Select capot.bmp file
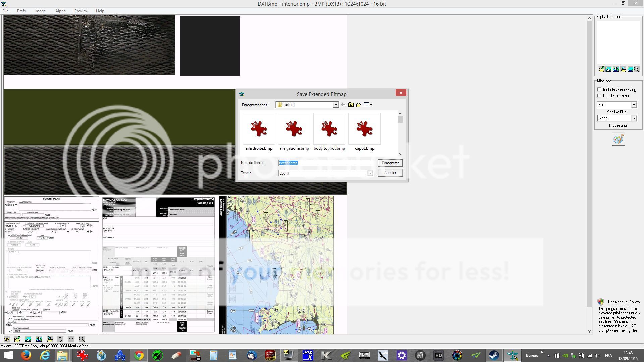This screenshot has width=644, height=362. click(x=365, y=132)
